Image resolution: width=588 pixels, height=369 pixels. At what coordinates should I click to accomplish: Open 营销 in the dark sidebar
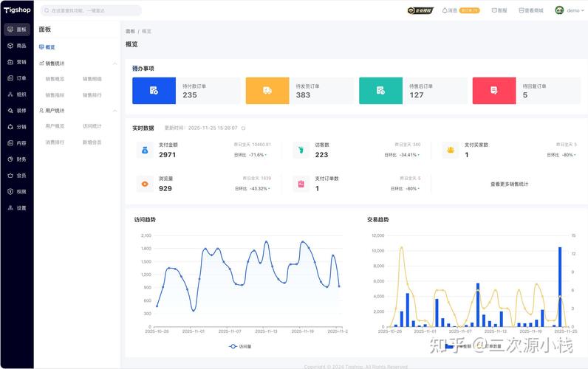pos(17,62)
